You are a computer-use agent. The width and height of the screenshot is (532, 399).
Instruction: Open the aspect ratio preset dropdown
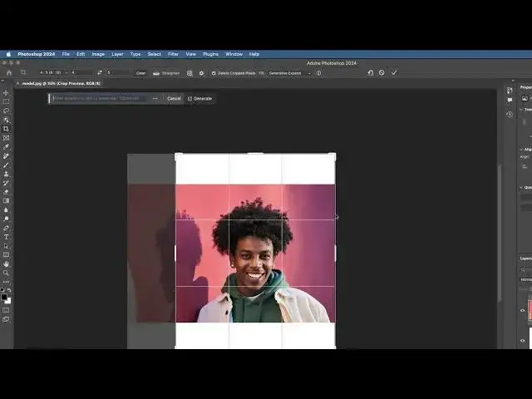point(52,72)
